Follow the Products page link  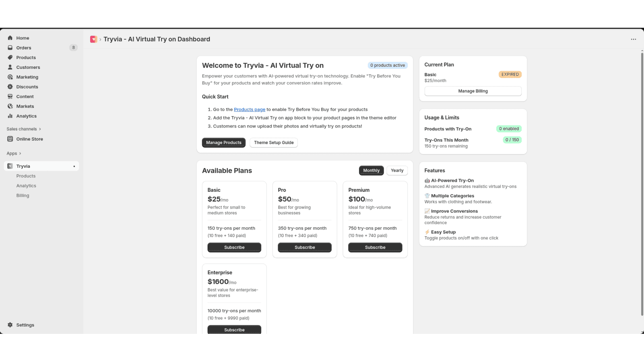[x=250, y=109]
